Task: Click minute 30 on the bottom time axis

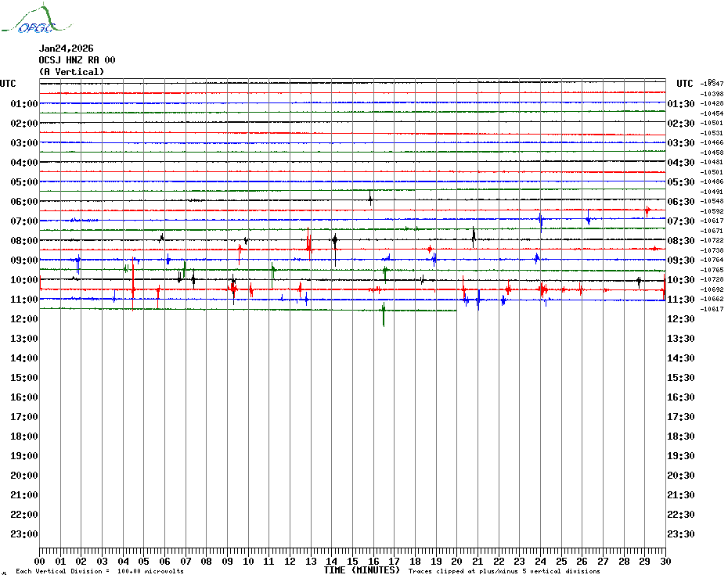Action: (x=665, y=562)
